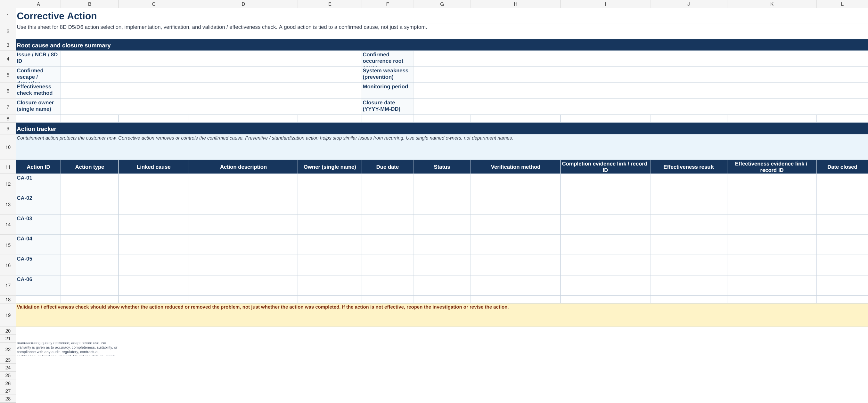This screenshot has height=403, width=868.
Task: Click the Monitoring period input cell
Action: pyautogui.click(x=640, y=91)
